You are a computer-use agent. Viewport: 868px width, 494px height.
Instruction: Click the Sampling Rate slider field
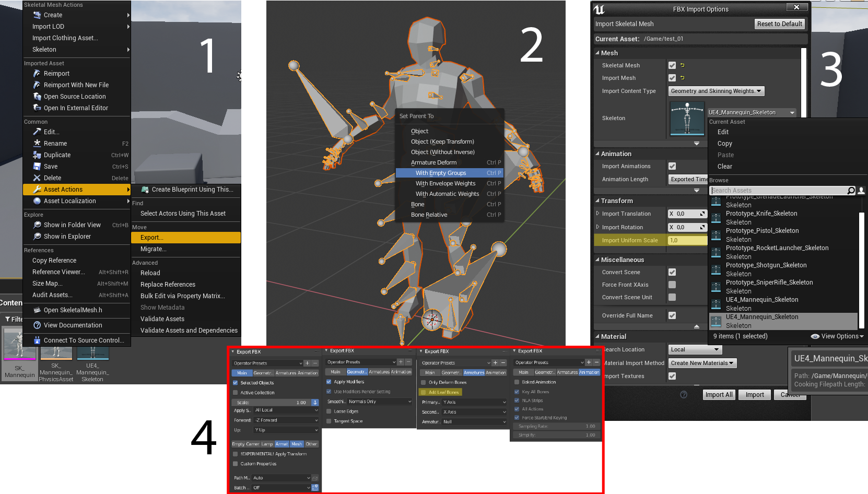click(x=556, y=426)
